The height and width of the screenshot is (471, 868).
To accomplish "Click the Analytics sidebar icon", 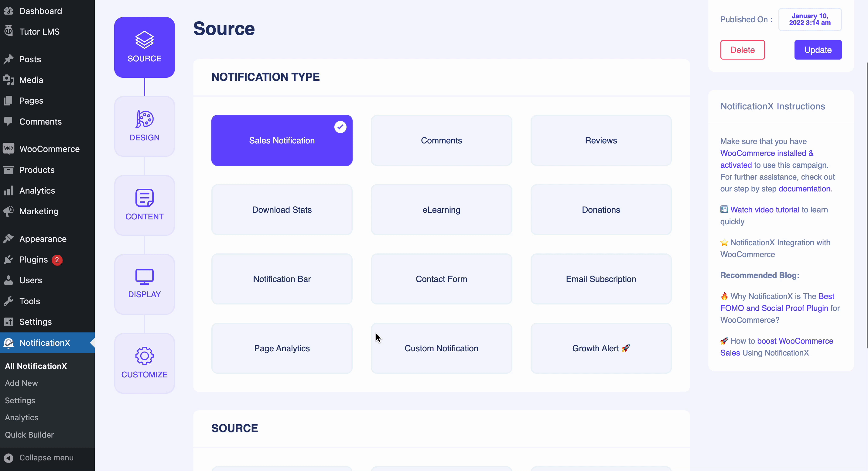I will point(9,190).
